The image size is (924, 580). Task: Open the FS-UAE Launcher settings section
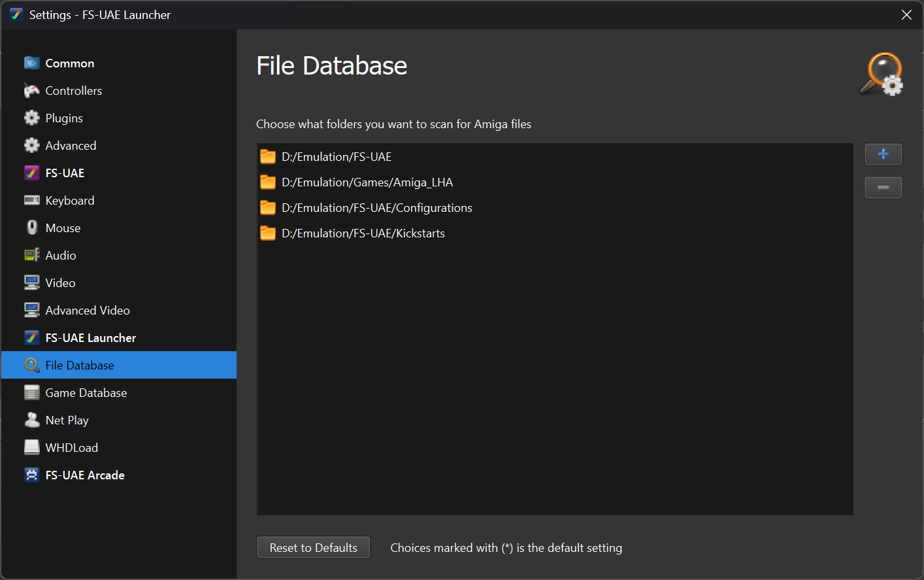tap(119, 337)
